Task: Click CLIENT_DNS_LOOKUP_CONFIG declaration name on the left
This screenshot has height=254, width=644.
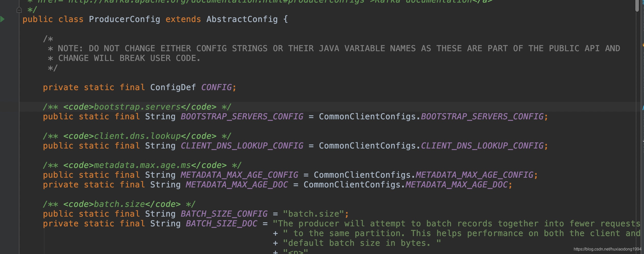Action: tap(242, 146)
